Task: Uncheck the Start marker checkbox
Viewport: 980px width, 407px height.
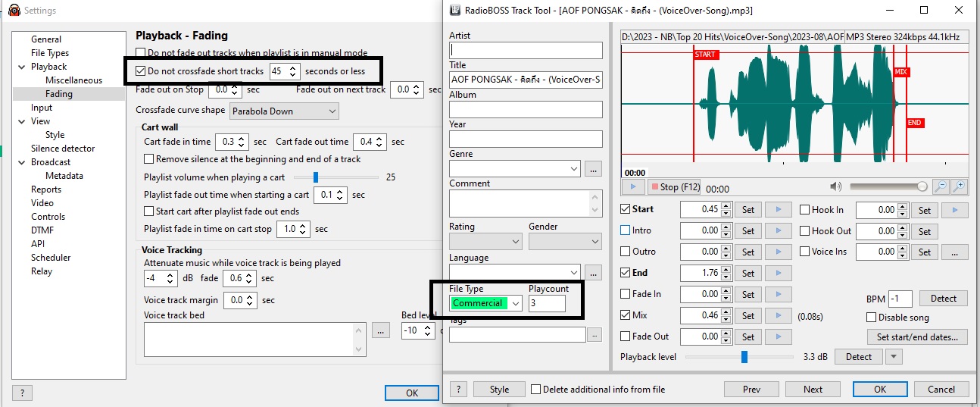Action: tap(625, 209)
